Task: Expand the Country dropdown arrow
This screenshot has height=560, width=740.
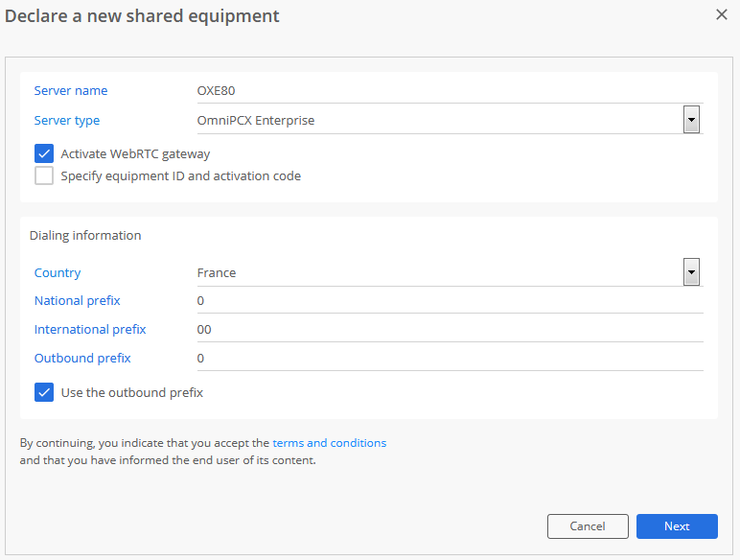Action: [691, 272]
